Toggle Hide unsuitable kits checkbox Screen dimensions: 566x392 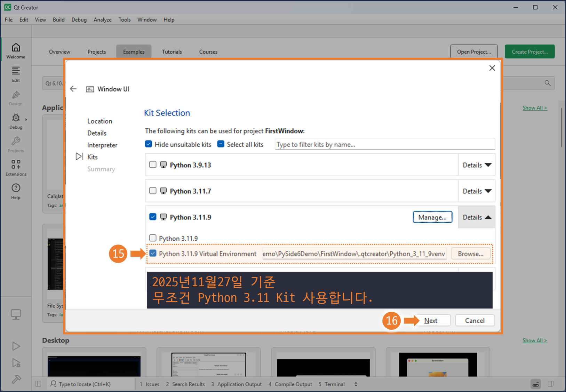[x=149, y=144]
